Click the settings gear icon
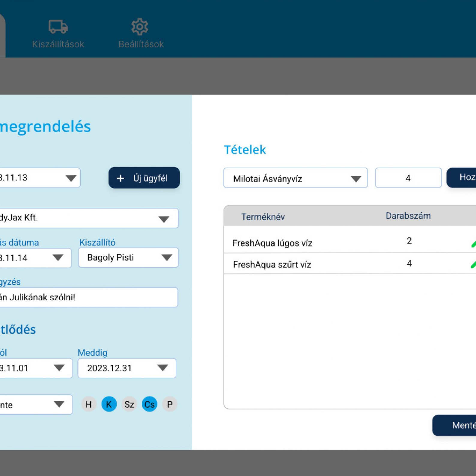The height and width of the screenshot is (476, 476). (x=140, y=27)
